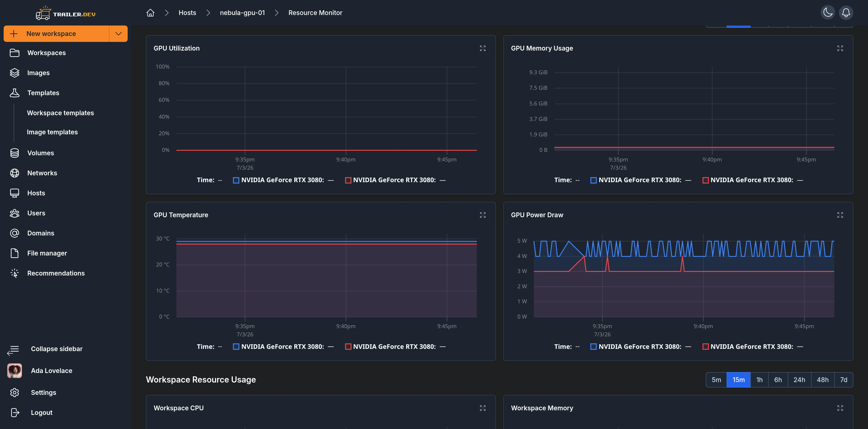Click the Templates flask icon

(15, 93)
